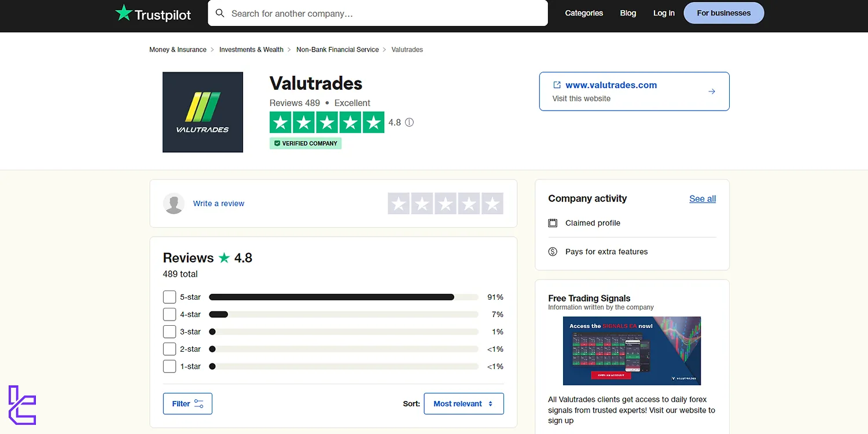Click the VERIFIED COMPANY badge
Screen dimensions: 868x434
[306, 144]
